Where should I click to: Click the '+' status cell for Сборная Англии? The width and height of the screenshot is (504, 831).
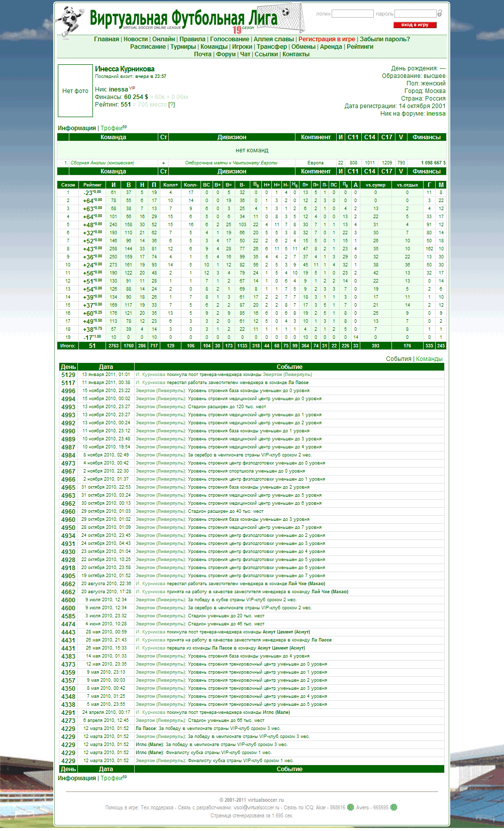(x=163, y=163)
